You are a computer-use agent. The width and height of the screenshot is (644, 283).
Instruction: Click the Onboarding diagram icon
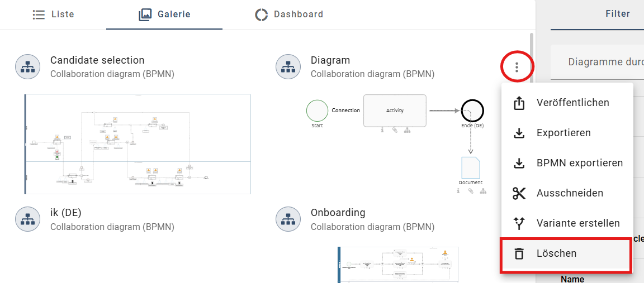tap(288, 219)
